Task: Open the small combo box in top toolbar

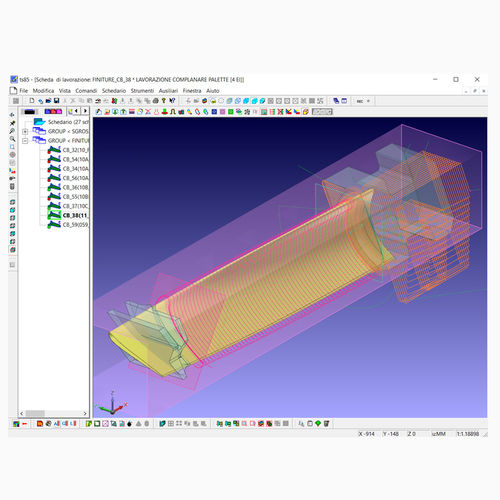Action: 363,101
